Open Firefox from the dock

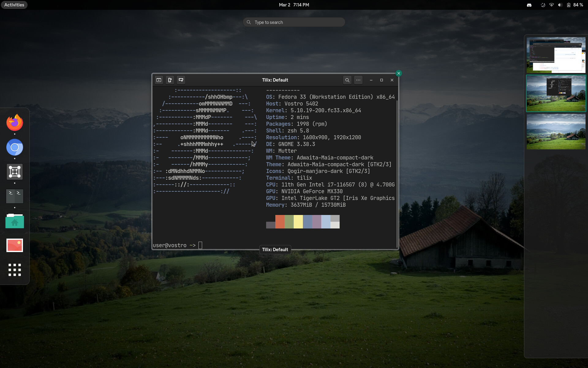pyautogui.click(x=15, y=123)
